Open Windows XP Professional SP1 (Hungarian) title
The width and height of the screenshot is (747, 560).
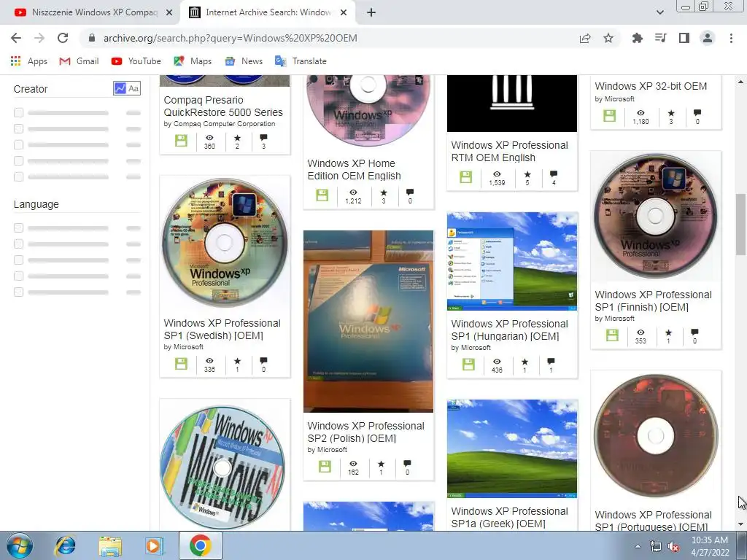(x=509, y=330)
